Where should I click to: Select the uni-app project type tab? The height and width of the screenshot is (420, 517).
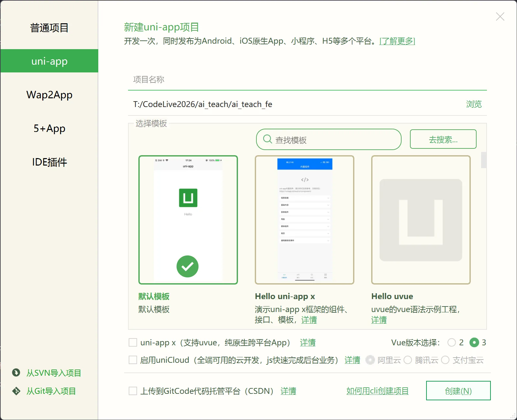[49, 61]
